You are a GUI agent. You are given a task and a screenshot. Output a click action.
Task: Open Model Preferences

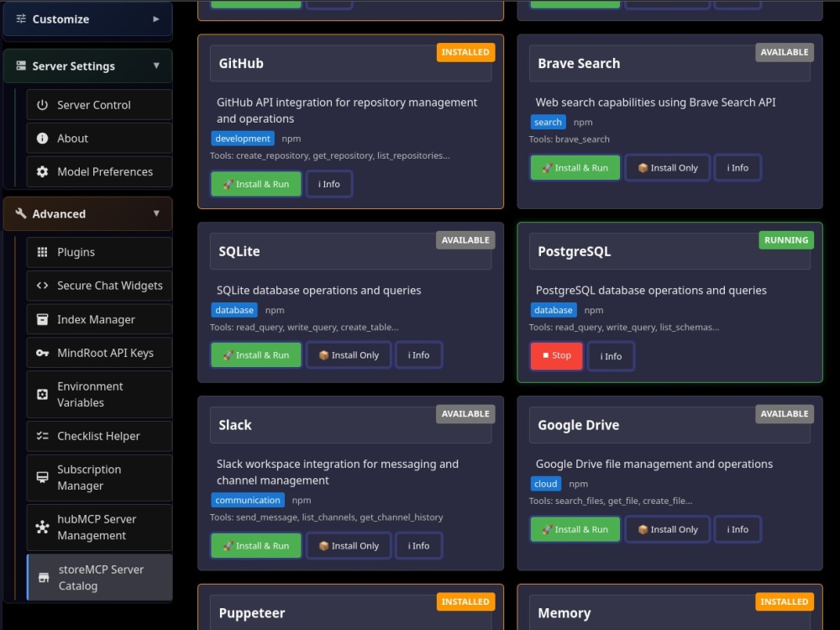coord(99,171)
